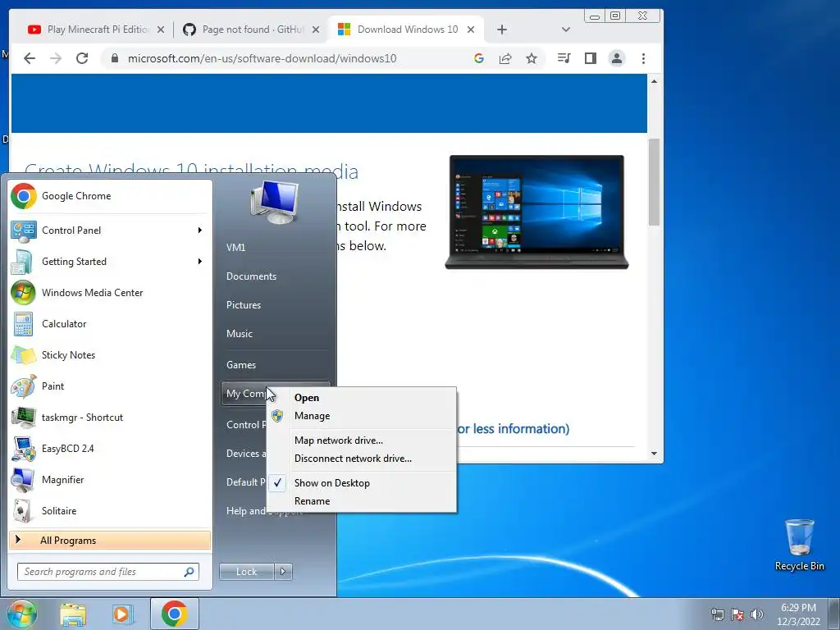
Task: Click the Start orb button
Action: pyautogui.click(x=22, y=614)
